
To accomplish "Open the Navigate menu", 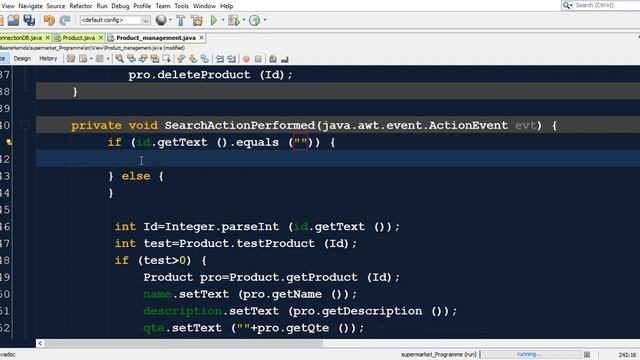I will [30, 6].
